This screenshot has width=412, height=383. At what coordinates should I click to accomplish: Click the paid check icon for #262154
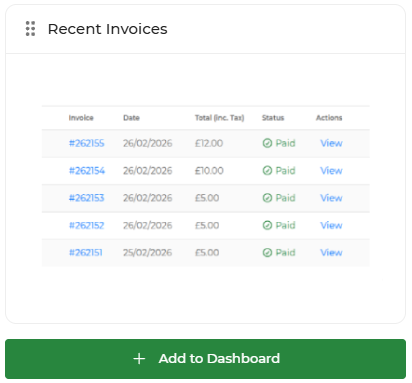tap(267, 171)
